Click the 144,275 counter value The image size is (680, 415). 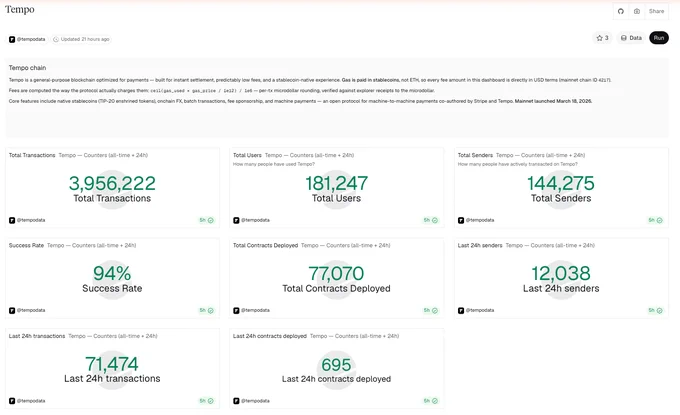pyautogui.click(x=561, y=183)
